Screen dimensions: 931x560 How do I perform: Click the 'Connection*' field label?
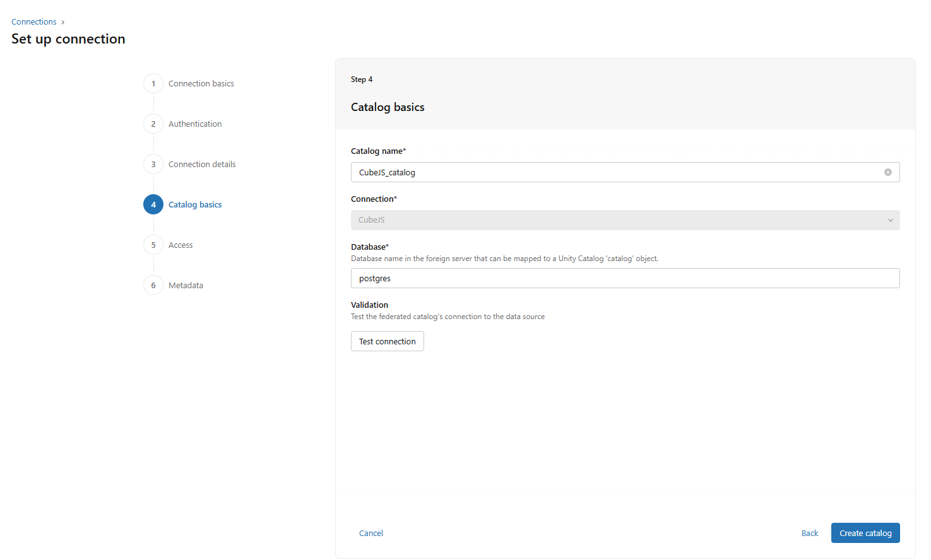click(374, 199)
